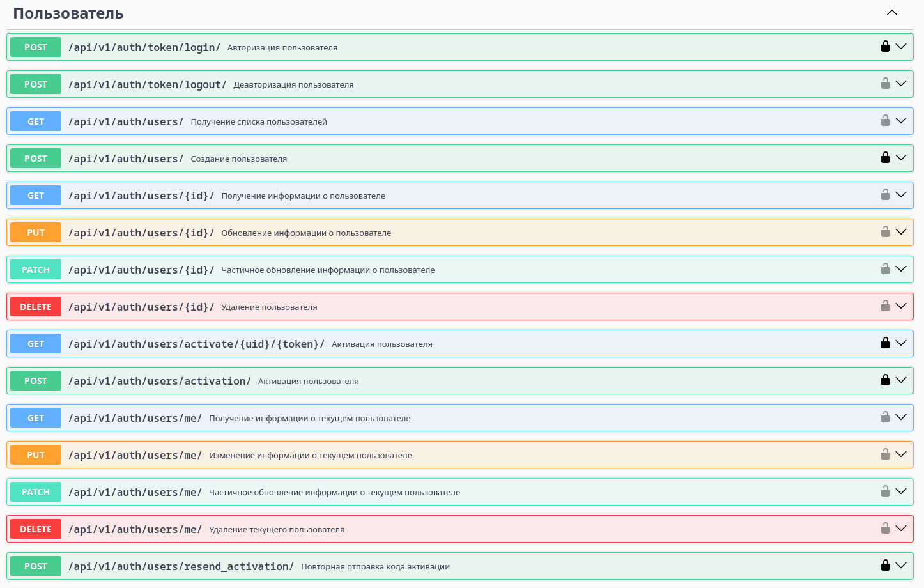Click the DELETE badge for users/{id}/
The image size is (924, 588).
click(36, 307)
